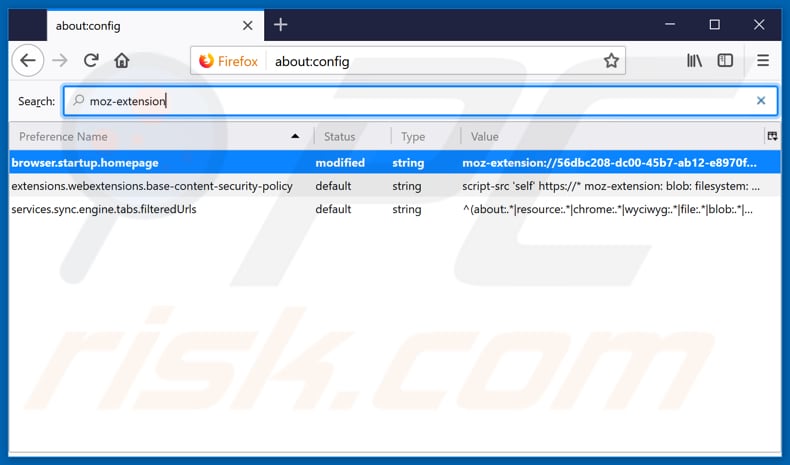The width and height of the screenshot is (790, 465).
Task: Close the about:config tab
Action: click(x=247, y=26)
